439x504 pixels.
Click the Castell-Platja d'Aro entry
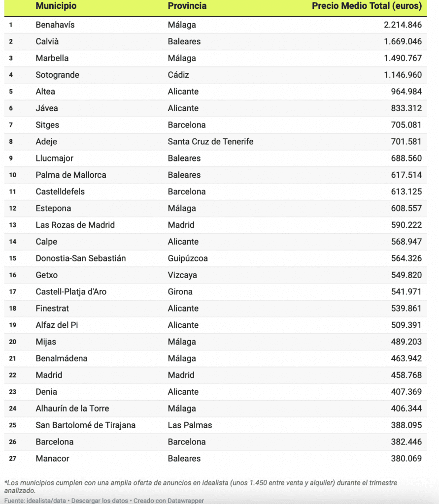coord(71,292)
